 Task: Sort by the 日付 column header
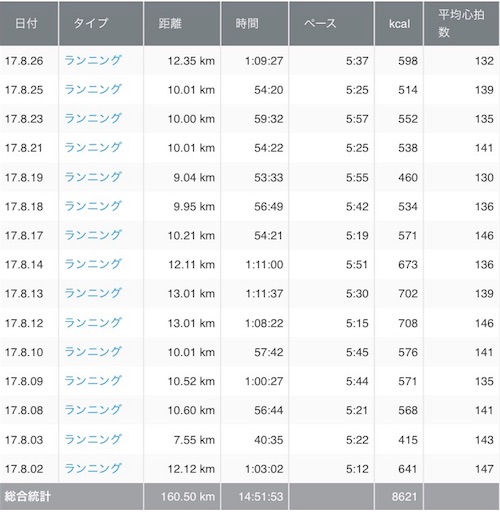tap(29, 23)
